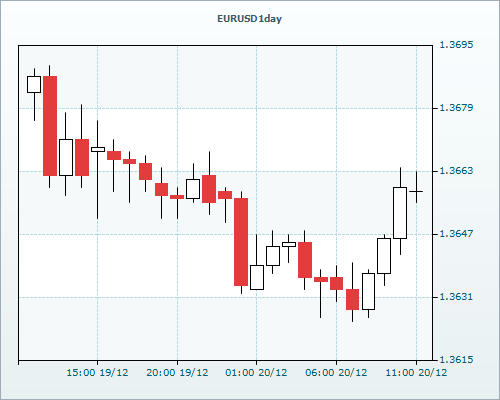500x400 pixels.
Task: Click the 1.3615 price axis label
Action: (x=456, y=360)
